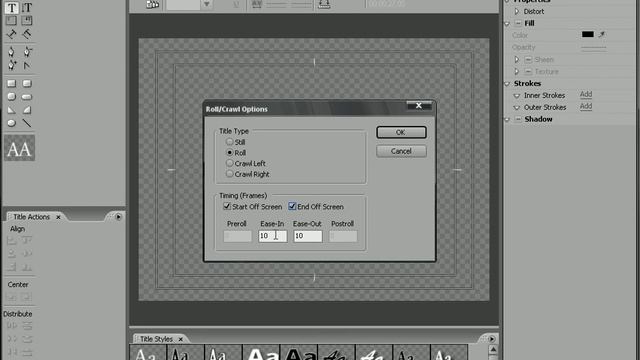The width and height of the screenshot is (640, 360).
Task: Close the Title Styles tab
Action: tap(180, 339)
